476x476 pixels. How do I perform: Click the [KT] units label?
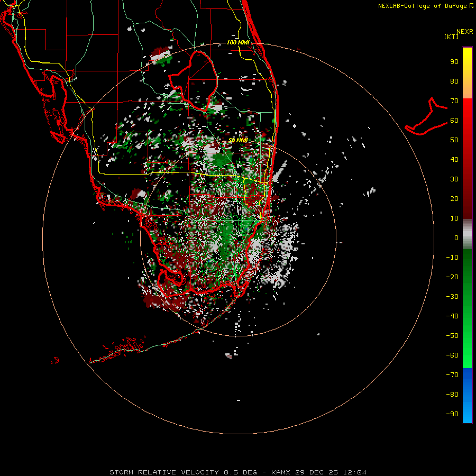(452, 36)
